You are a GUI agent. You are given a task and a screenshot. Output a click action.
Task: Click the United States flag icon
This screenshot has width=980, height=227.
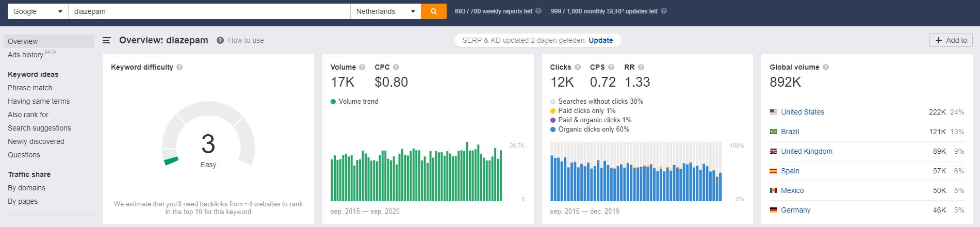773,112
